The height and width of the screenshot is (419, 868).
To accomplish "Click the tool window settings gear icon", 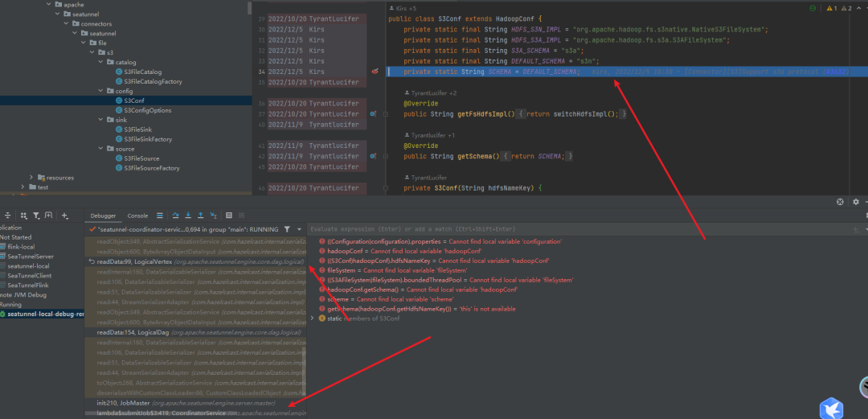I will click(855, 203).
